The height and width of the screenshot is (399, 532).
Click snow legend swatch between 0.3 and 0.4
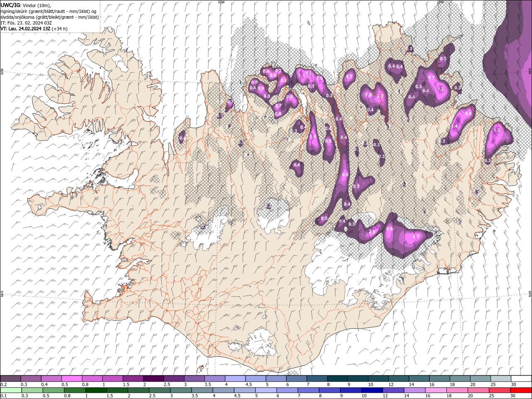[31, 379]
